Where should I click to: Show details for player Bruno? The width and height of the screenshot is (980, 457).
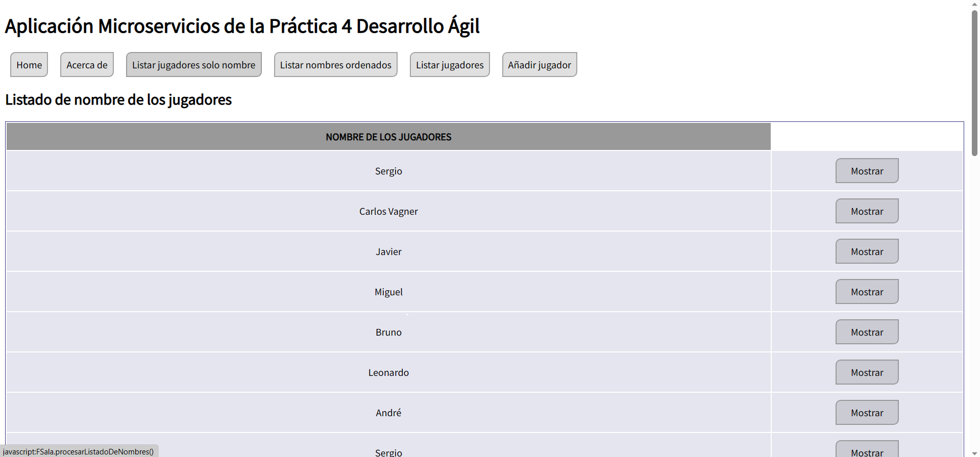pos(866,332)
